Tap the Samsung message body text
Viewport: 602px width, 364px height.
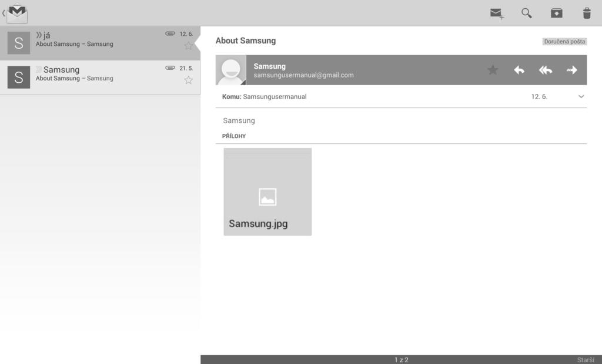tap(239, 120)
